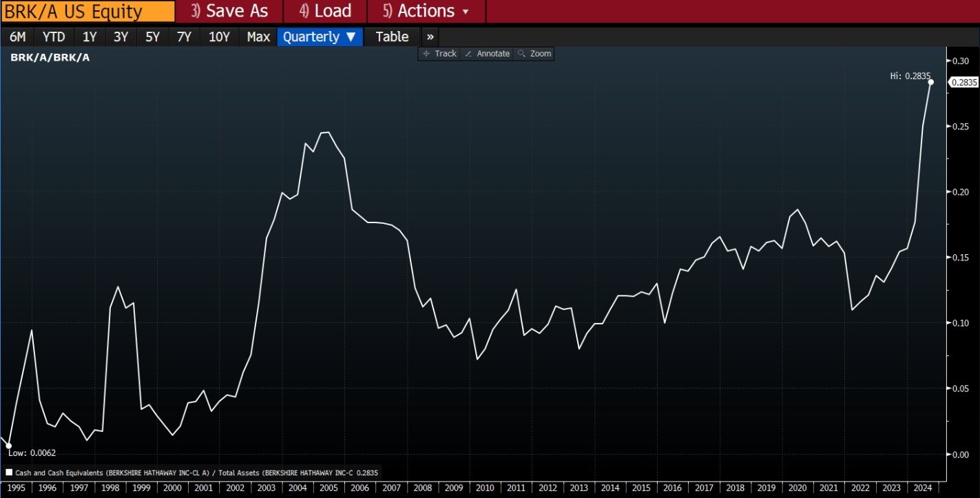Switch to the 10Y range
This screenshot has width=980, height=498.
point(219,37)
